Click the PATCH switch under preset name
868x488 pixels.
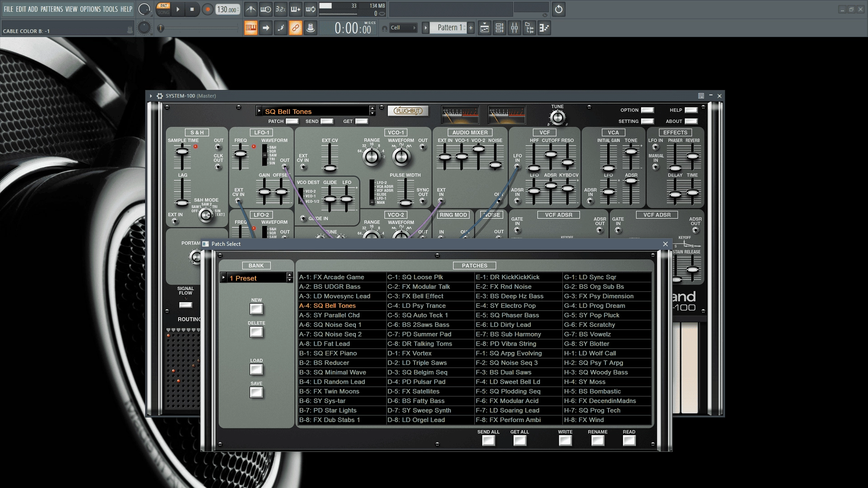point(292,121)
